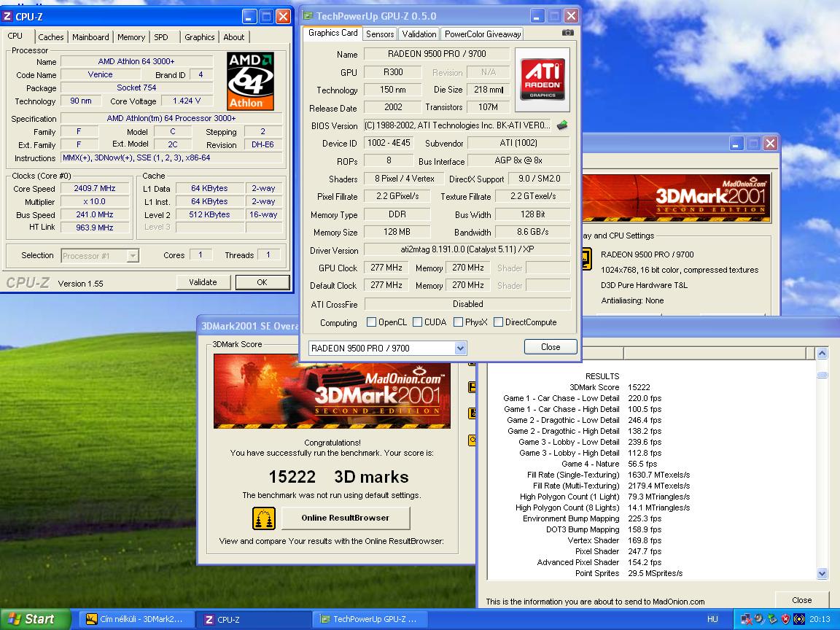Switch to the Sensors tab in GPU-Z
Image resolution: width=840 pixels, height=630 pixels.
coord(380,34)
